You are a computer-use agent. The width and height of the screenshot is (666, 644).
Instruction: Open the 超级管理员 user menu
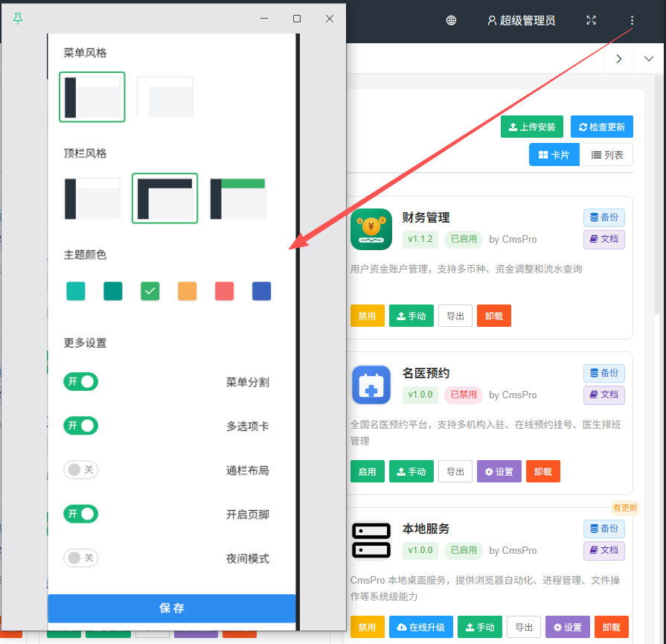(x=521, y=20)
